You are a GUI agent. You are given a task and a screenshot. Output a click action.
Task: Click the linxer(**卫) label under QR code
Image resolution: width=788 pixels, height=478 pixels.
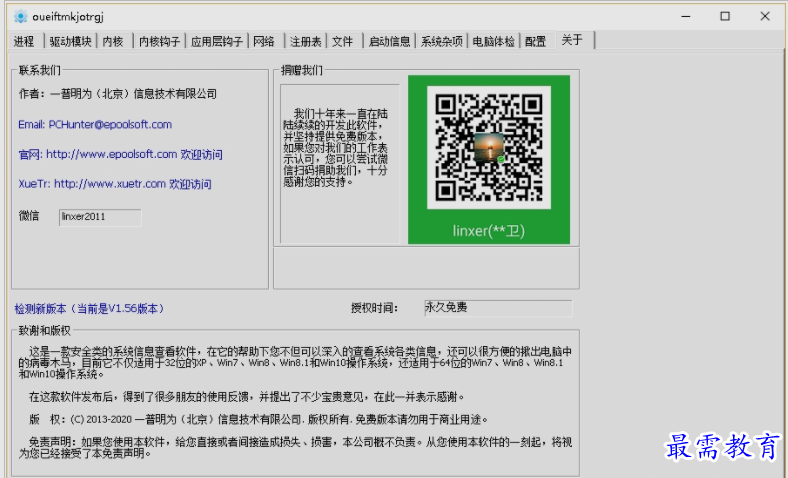(x=488, y=231)
